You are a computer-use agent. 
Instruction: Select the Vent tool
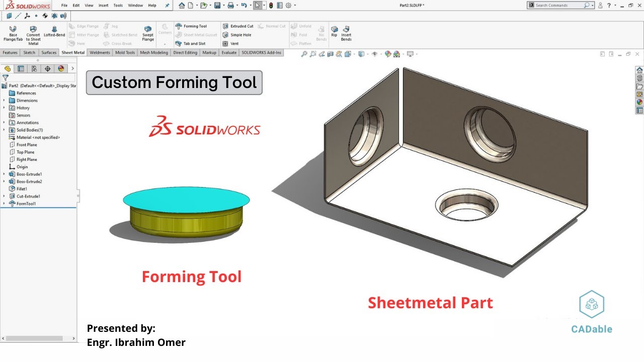click(233, 43)
